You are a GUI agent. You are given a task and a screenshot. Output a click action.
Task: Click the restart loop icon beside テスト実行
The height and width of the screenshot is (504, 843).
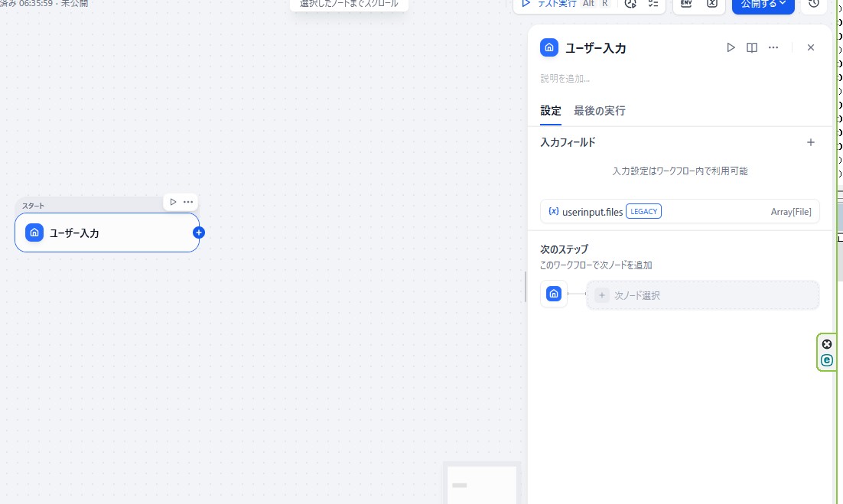tap(630, 5)
